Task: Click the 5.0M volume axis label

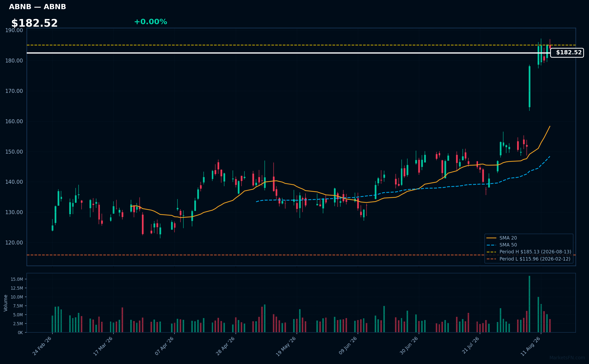Action: pos(18,315)
